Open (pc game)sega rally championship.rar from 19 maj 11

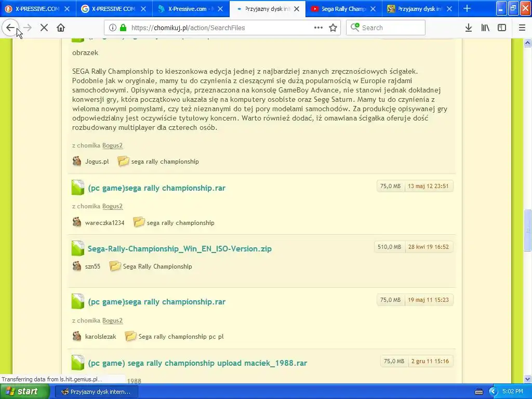point(157,302)
